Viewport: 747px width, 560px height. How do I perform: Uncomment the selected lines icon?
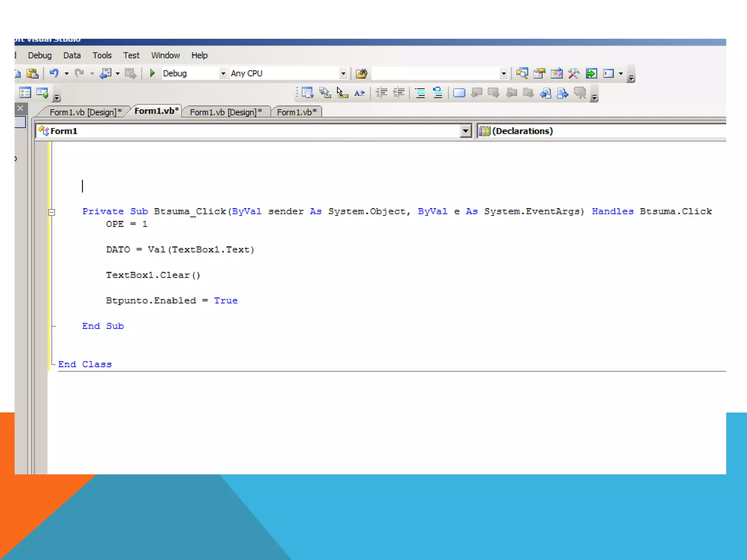click(x=438, y=93)
